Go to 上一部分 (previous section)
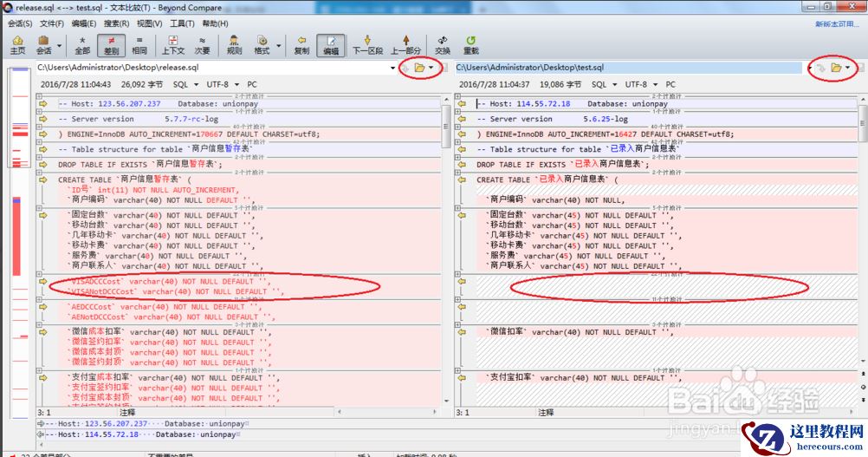 405,44
